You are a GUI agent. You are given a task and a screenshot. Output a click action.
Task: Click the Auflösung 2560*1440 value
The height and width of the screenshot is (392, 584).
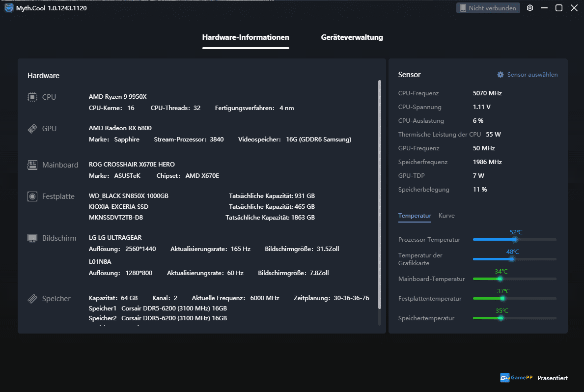(x=140, y=249)
